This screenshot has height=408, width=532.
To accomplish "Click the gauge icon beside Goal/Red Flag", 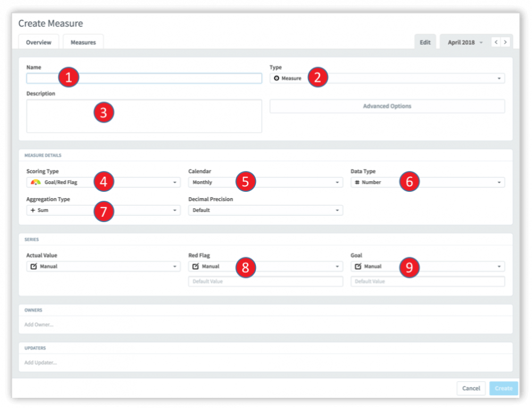I will [x=34, y=182].
